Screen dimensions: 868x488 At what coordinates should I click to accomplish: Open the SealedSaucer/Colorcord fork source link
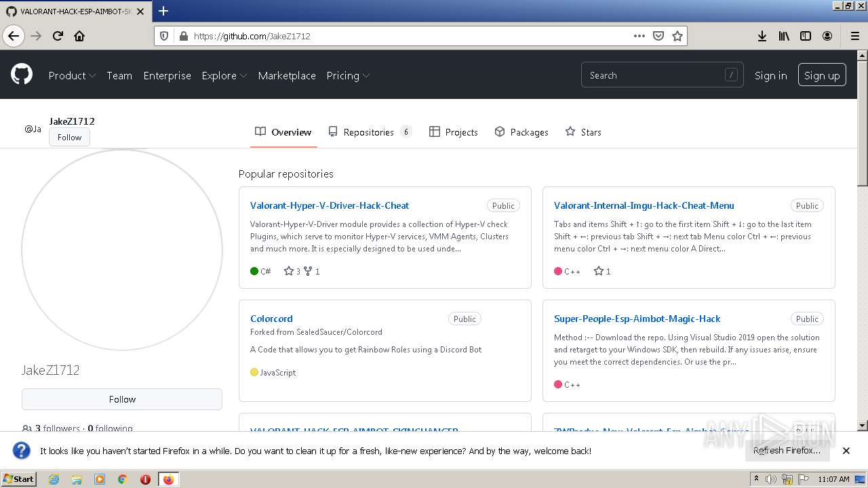(x=339, y=332)
